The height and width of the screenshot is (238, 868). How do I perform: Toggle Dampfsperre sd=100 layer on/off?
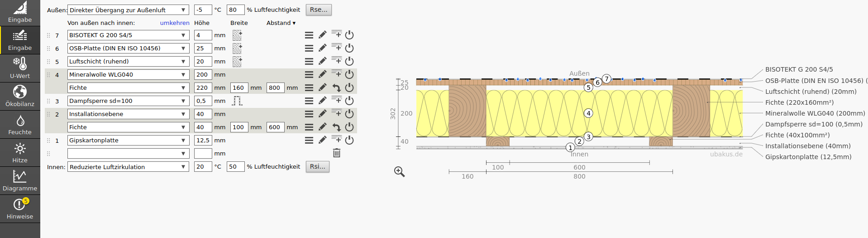349,101
